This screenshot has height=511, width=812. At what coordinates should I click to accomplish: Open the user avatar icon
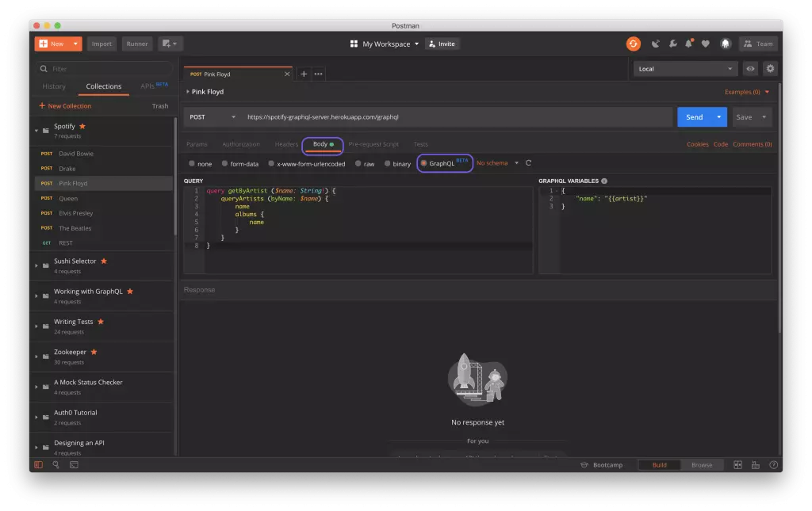click(x=725, y=44)
